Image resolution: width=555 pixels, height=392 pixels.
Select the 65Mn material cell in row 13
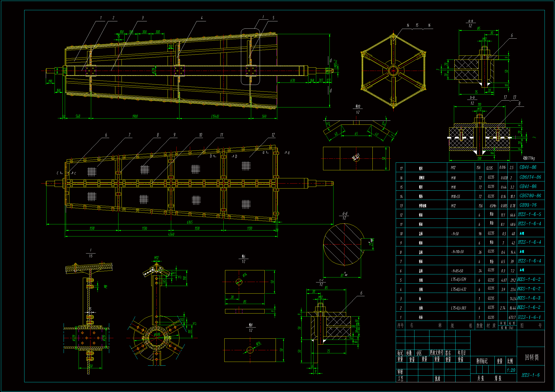click(493, 206)
